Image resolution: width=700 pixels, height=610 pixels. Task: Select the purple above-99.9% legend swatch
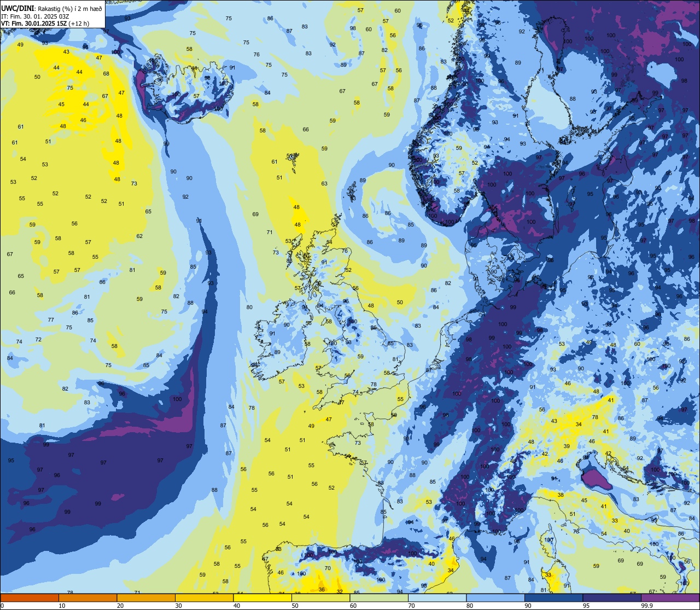(x=670, y=598)
